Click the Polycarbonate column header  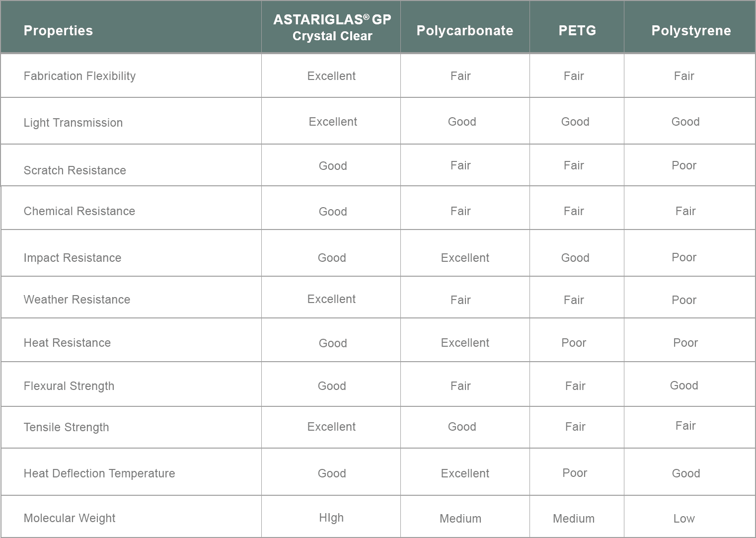[465, 31]
